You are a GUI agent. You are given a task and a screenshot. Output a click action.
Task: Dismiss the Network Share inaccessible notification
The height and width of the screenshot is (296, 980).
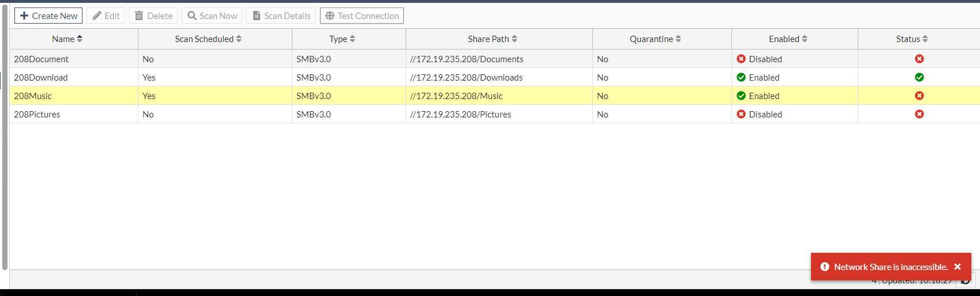click(x=958, y=267)
